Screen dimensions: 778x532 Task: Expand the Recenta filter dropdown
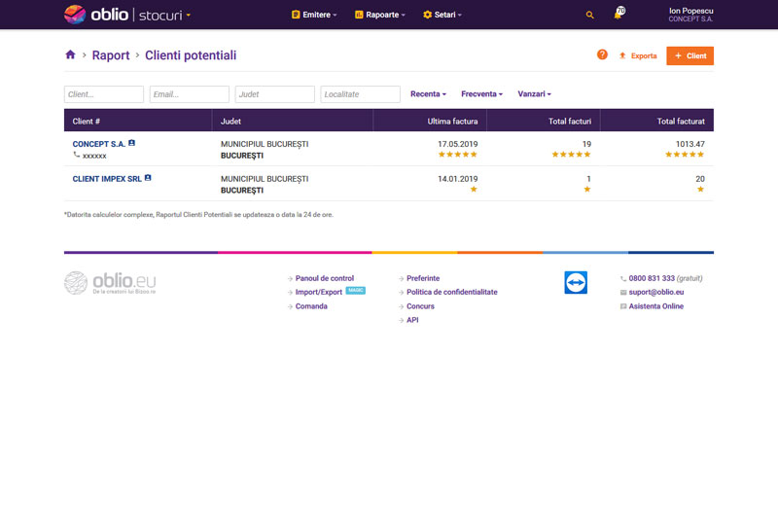(x=428, y=93)
